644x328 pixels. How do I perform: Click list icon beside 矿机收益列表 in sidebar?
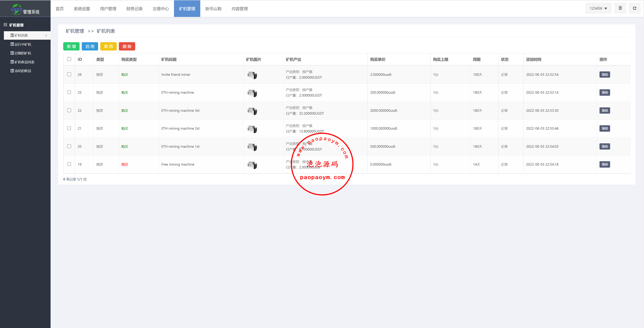(x=12, y=62)
